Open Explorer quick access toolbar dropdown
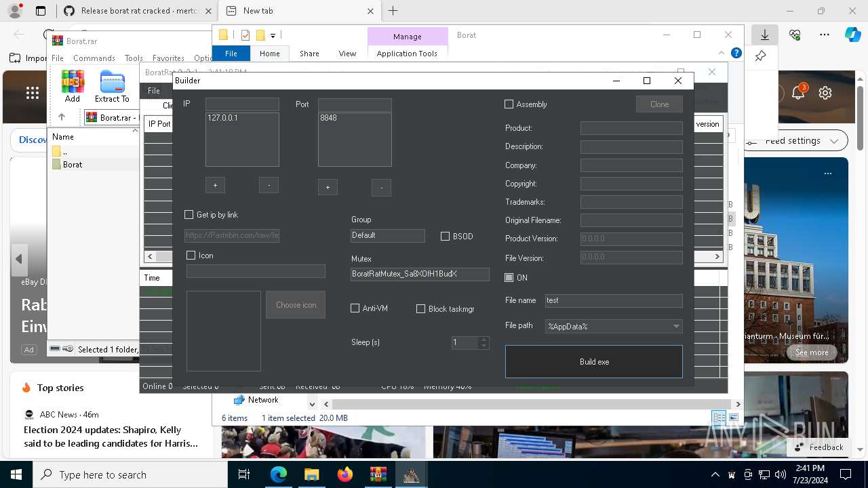Viewport: 868px width, 488px height. [x=273, y=35]
